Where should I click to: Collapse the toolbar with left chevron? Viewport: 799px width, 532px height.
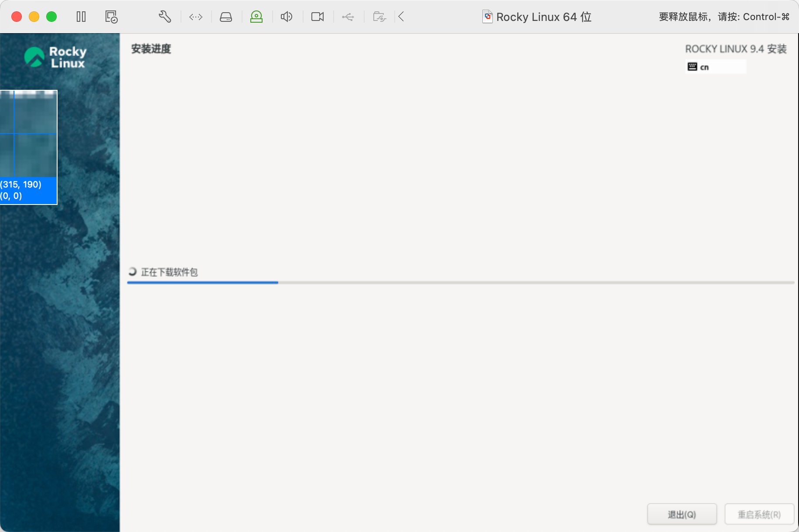click(401, 17)
